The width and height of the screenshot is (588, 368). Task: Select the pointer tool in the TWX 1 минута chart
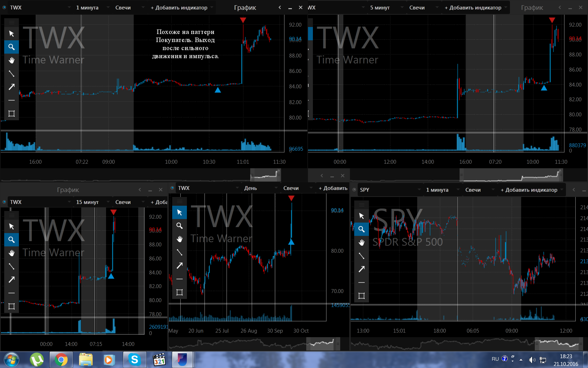[12, 34]
